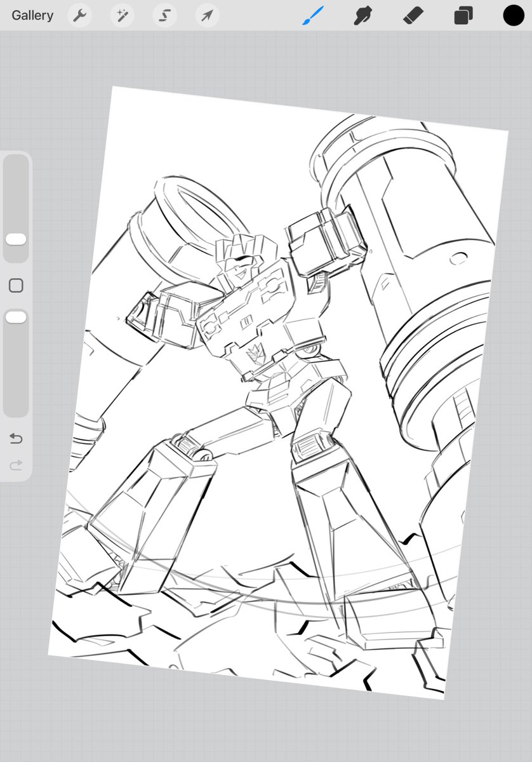Activate the Transform arrow tool
This screenshot has height=762, width=532.
(x=207, y=15)
